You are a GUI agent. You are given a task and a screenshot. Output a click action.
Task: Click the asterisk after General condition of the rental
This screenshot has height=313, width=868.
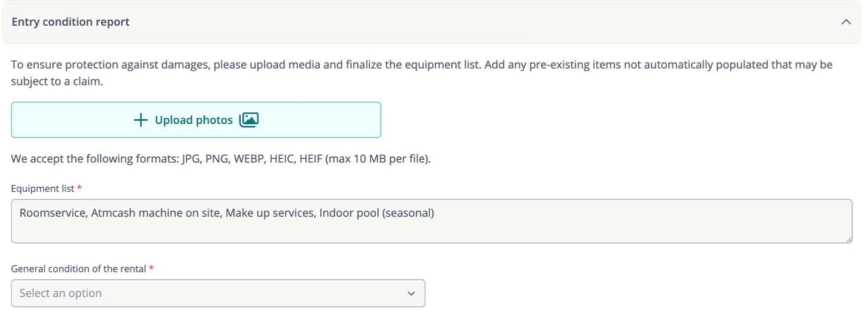[151, 268]
